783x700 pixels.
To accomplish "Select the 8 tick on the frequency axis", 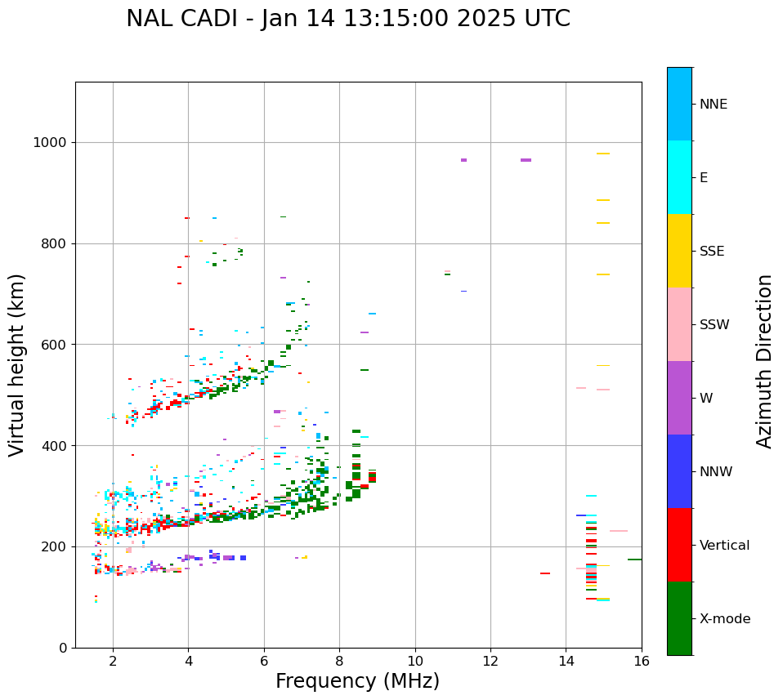I will 339,661.
